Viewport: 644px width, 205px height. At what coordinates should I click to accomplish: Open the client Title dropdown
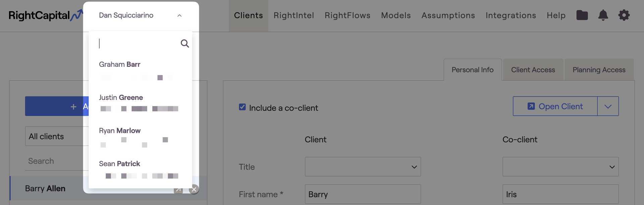point(363,167)
